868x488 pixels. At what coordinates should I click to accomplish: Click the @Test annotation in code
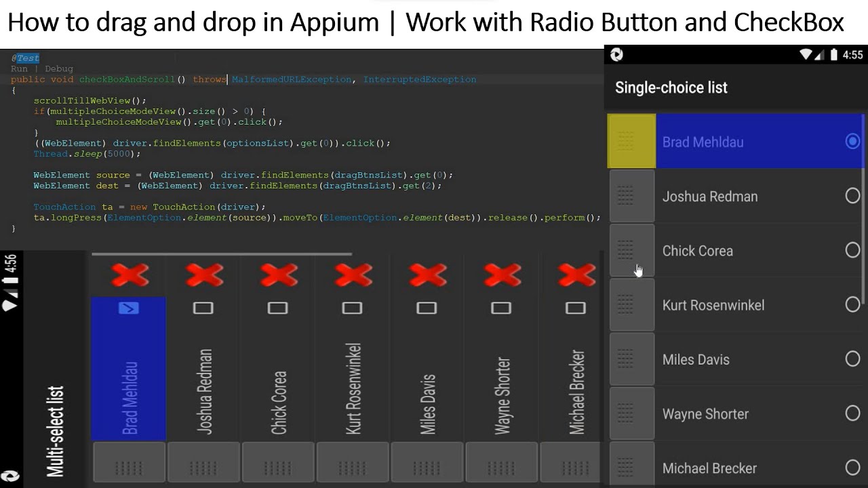point(25,58)
